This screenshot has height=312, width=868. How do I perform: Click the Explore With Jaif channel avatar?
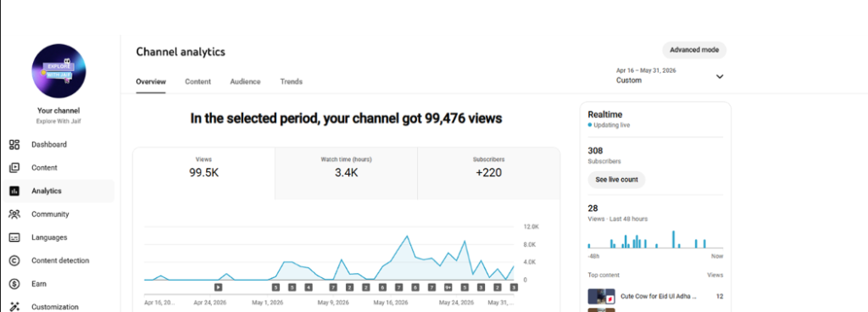click(x=58, y=71)
